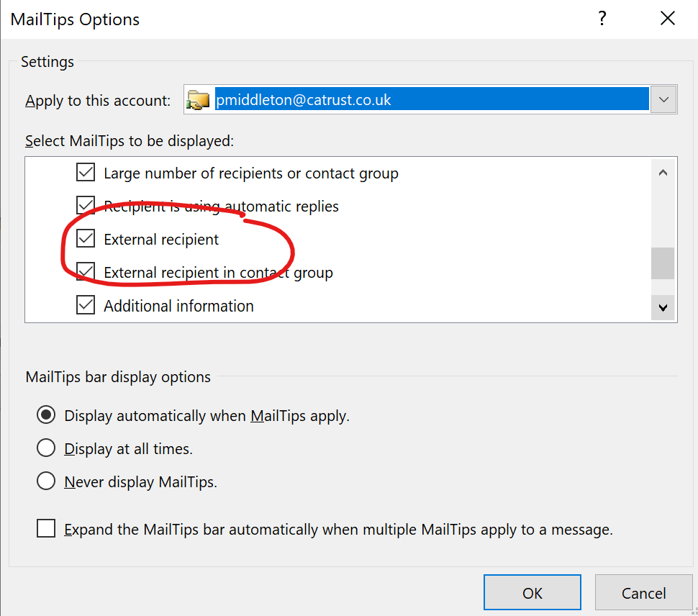Uncheck "External recipient in contact group"
The width and height of the screenshot is (698, 616).
pyautogui.click(x=86, y=271)
